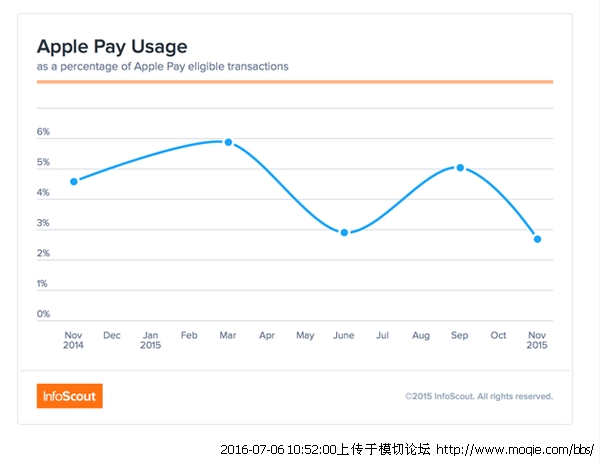Click the Nov 2015 data point dot

coord(538,239)
